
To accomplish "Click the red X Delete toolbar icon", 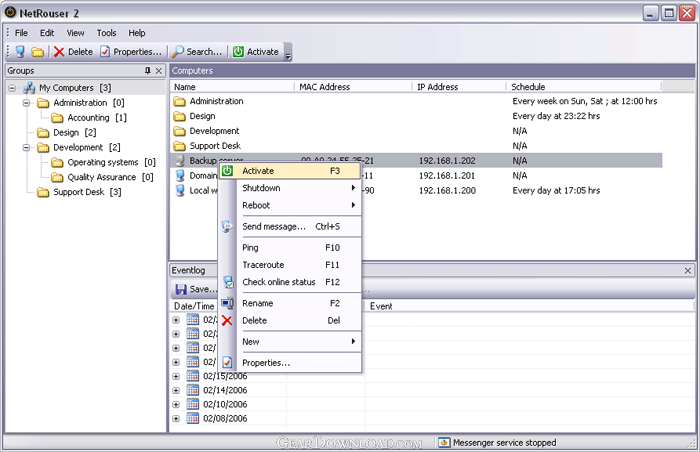I will coord(59,52).
